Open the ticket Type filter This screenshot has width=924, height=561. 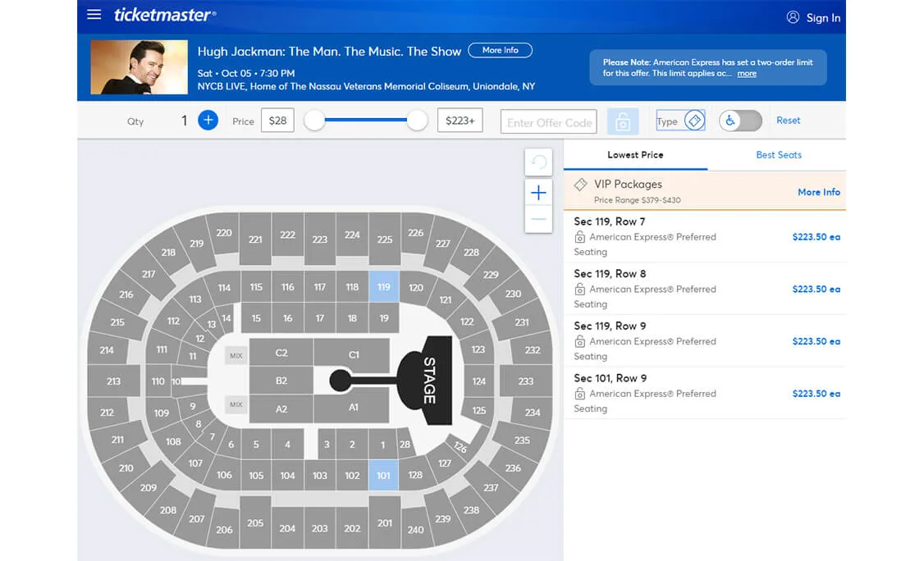(x=680, y=121)
